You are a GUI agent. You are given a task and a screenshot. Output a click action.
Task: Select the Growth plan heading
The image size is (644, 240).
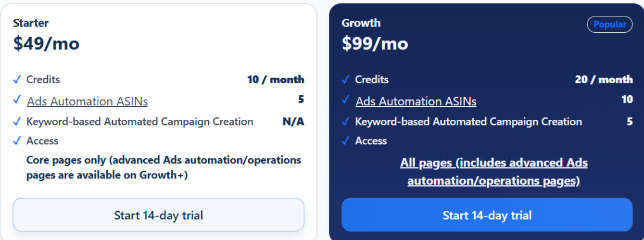361,23
